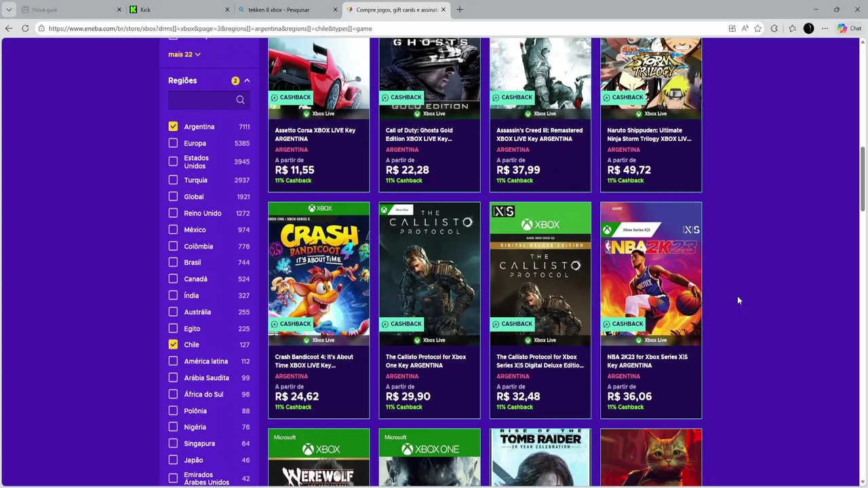Check the Europa region filter
The width and height of the screenshot is (868, 488).
click(x=173, y=143)
